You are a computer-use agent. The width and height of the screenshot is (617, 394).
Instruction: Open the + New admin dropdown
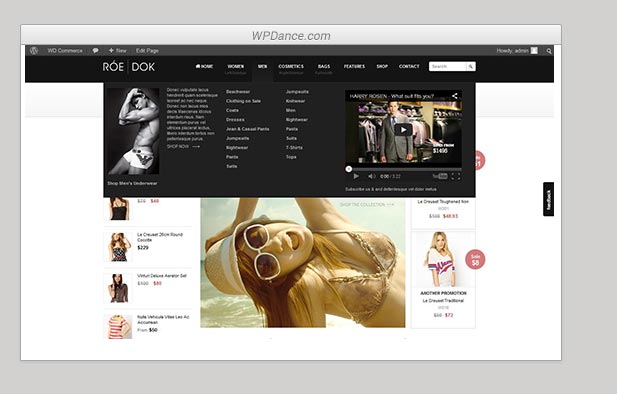pos(118,50)
